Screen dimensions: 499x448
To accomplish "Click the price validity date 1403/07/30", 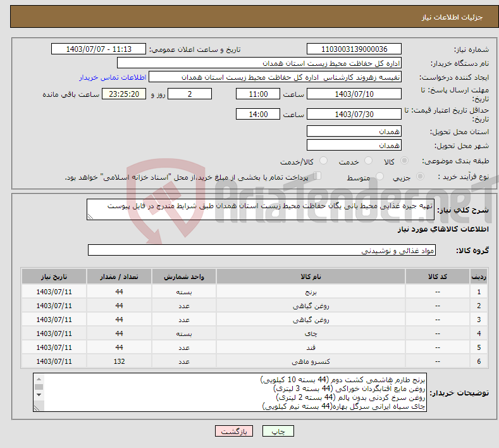I will pos(354,114).
